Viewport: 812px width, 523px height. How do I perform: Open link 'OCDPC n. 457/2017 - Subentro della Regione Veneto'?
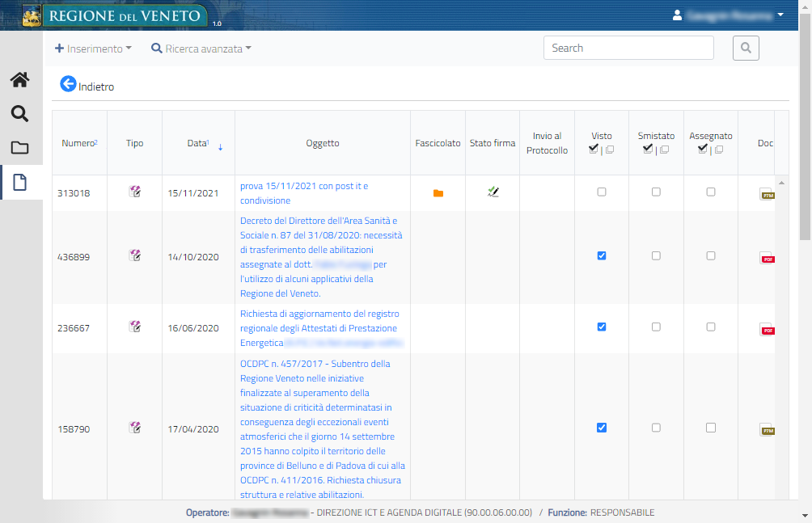(x=322, y=428)
